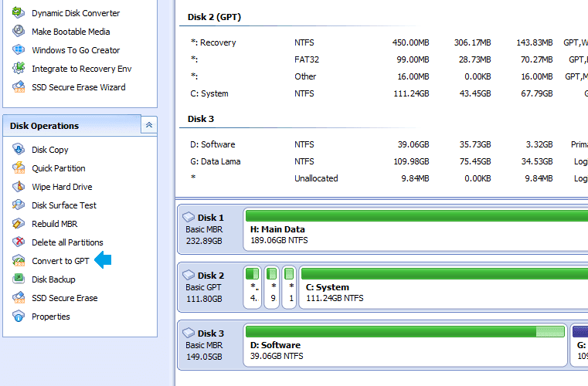Click the Delete all Partitions icon
The width and height of the screenshot is (588, 386).
(19, 242)
